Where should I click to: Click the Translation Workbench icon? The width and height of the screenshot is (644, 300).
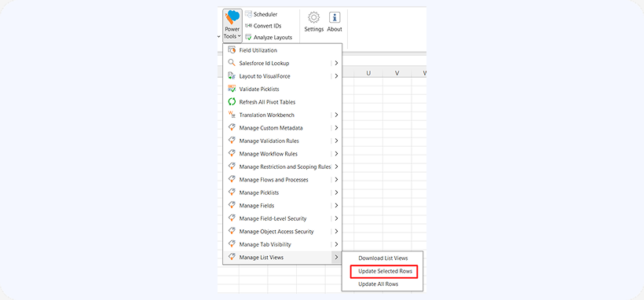(232, 115)
